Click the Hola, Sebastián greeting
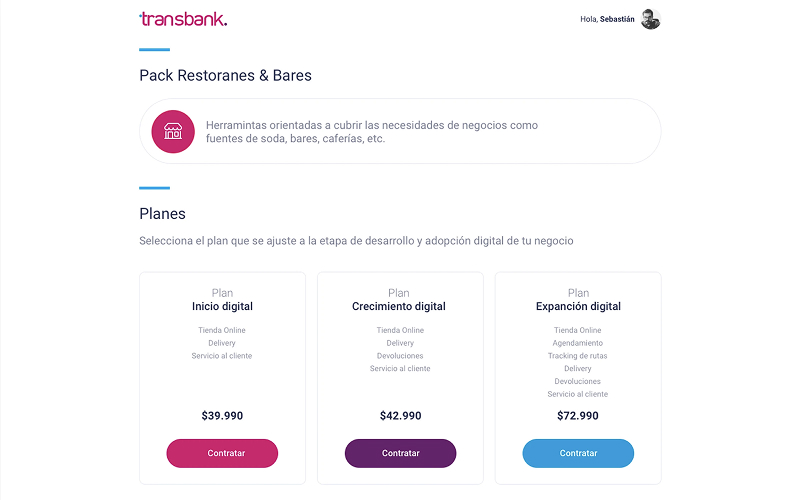Image resolution: width=800 pixels, height=500 pixels. [607, 19]
